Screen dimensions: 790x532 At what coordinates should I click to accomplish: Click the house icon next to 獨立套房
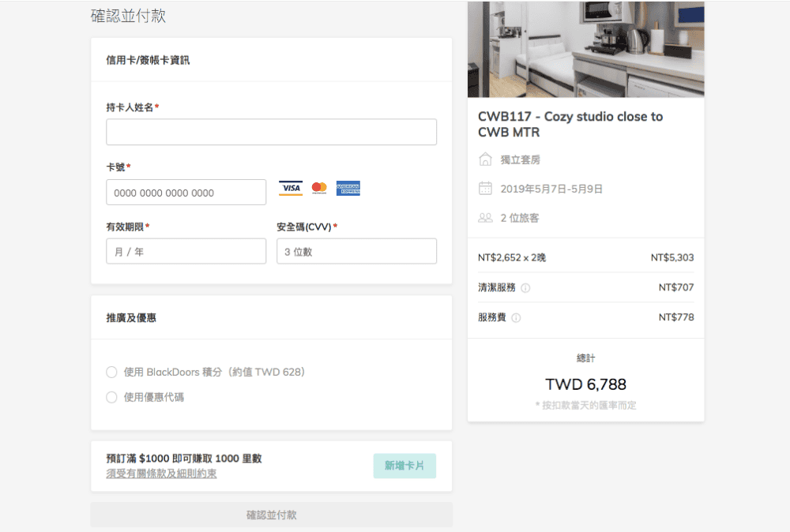[485, 159]
